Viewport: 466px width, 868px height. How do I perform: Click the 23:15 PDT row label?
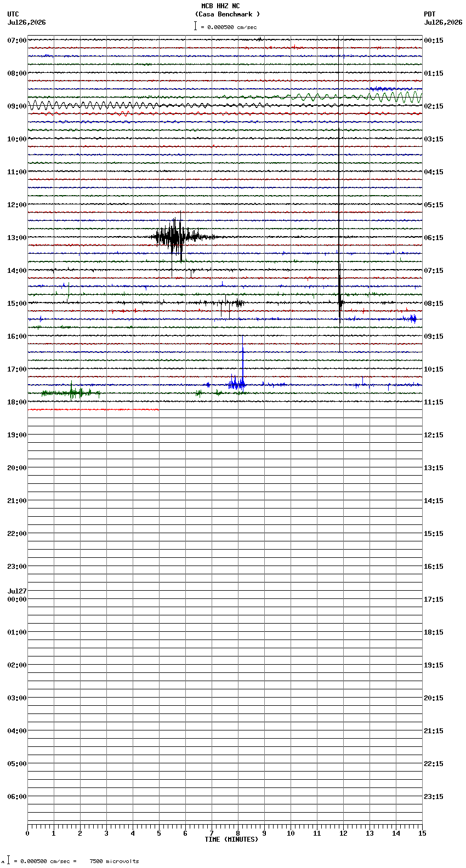click(434, 797)
